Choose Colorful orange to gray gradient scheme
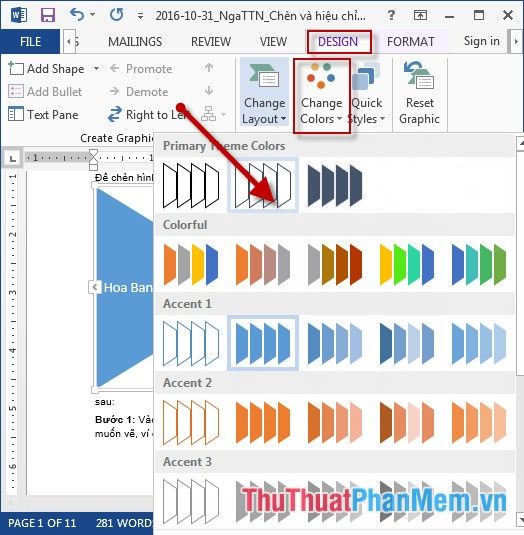Image resolution: width=524 pixels, height=535 pixels. click(263, 264)
